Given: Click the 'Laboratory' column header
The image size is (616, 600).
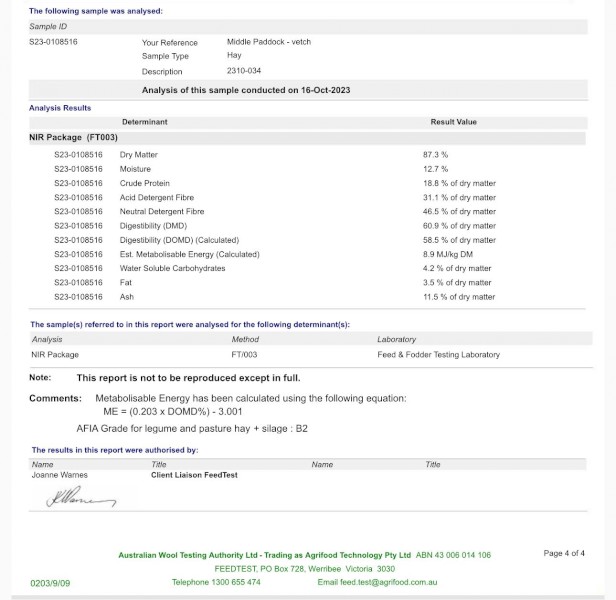Looking at the screenshot, I should tap(396, 339).
